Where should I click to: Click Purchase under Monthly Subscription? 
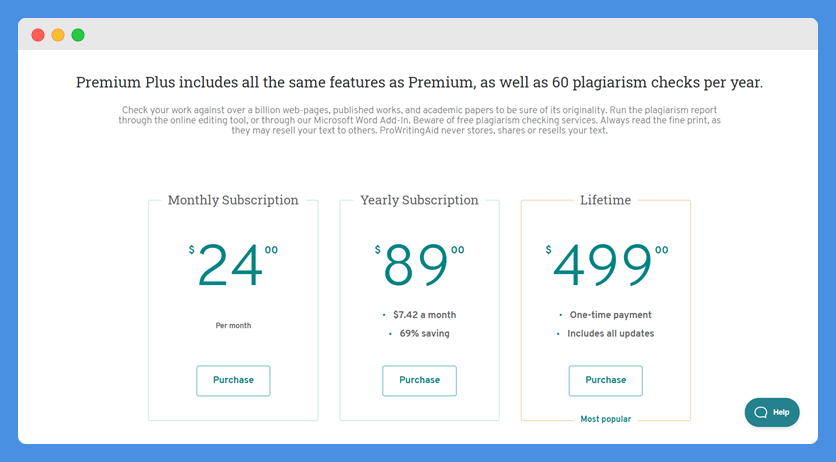click(233, 380)
